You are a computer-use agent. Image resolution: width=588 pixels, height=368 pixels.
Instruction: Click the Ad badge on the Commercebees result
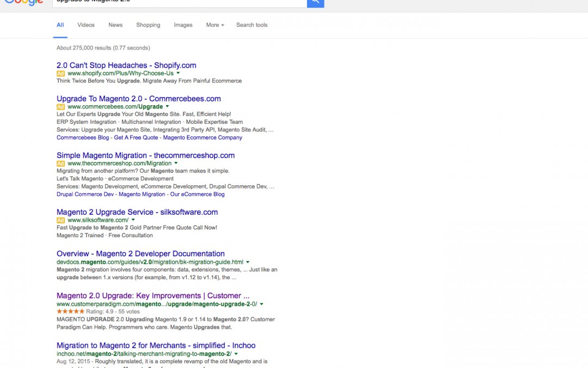(x=60, y=106)
